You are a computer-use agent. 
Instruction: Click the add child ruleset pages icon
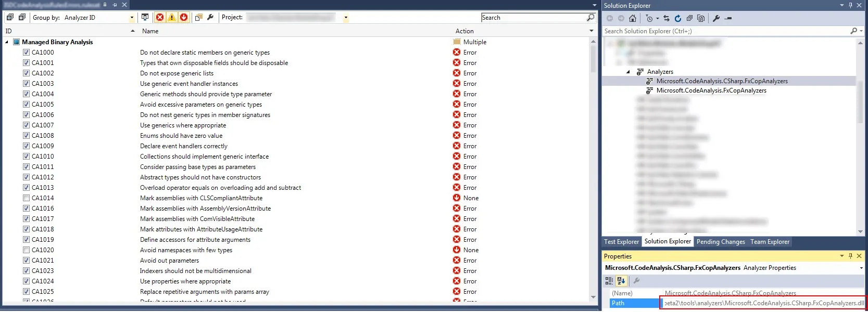[198, 17]
